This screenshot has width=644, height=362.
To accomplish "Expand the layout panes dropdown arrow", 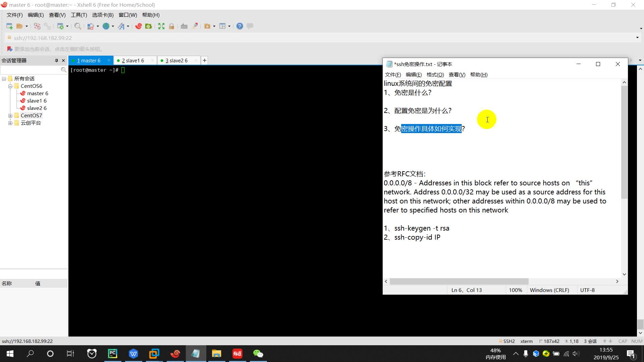I will pyautogui.click(x=229, y=26).
